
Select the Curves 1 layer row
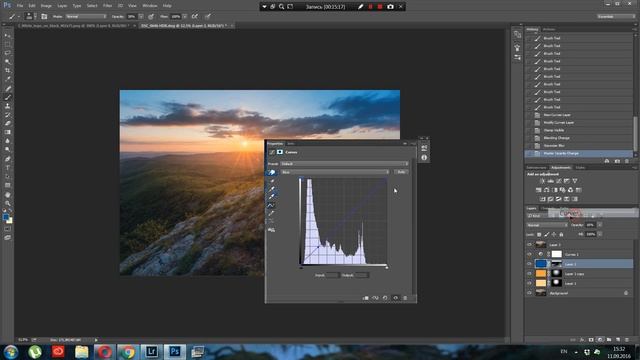[579, 254]
